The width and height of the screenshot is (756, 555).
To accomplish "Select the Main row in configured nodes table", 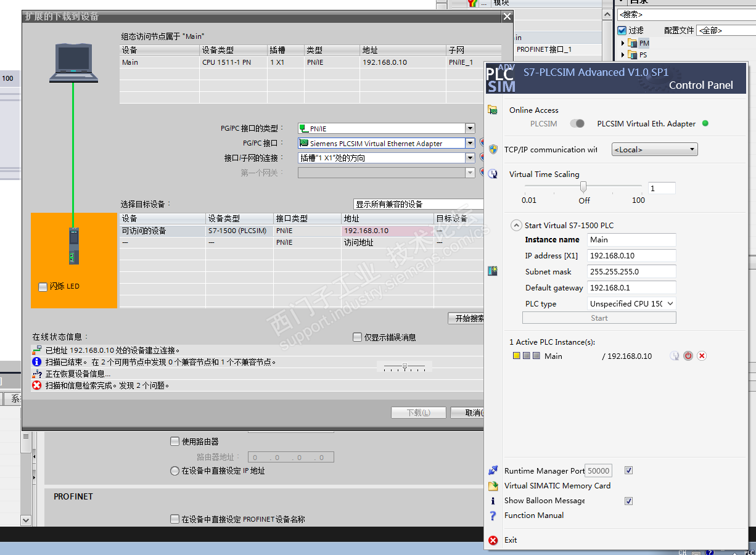I will (x=311, y=62).
